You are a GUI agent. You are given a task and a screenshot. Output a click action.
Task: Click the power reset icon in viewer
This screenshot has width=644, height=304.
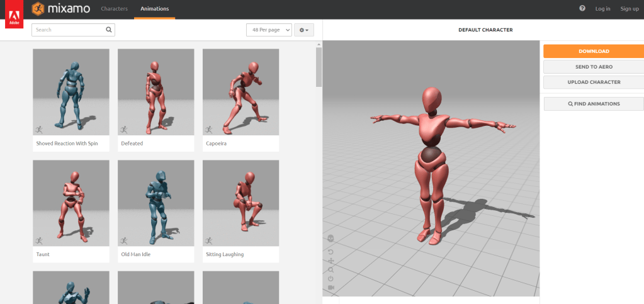pos(331,278)
